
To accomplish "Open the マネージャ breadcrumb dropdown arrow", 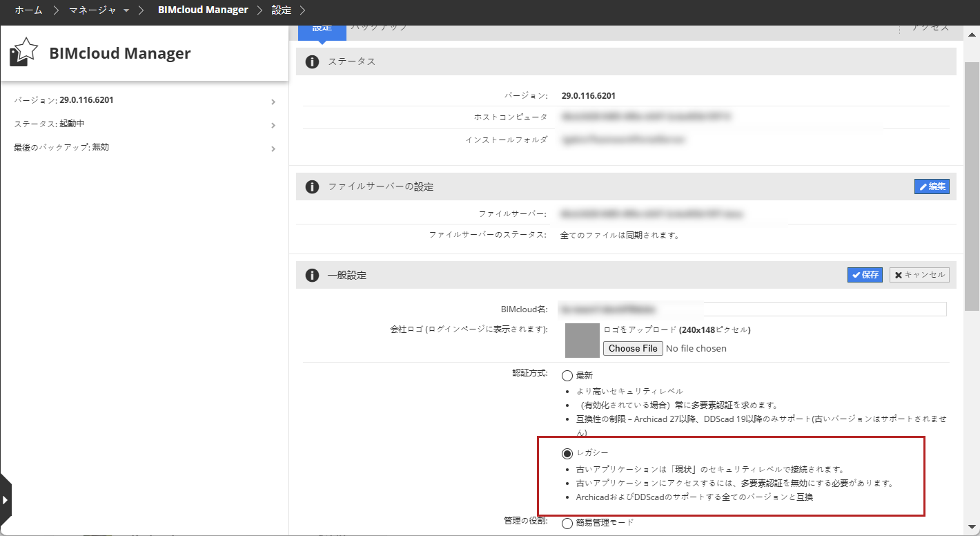I will pyautogui.click(x=126, y=10).
